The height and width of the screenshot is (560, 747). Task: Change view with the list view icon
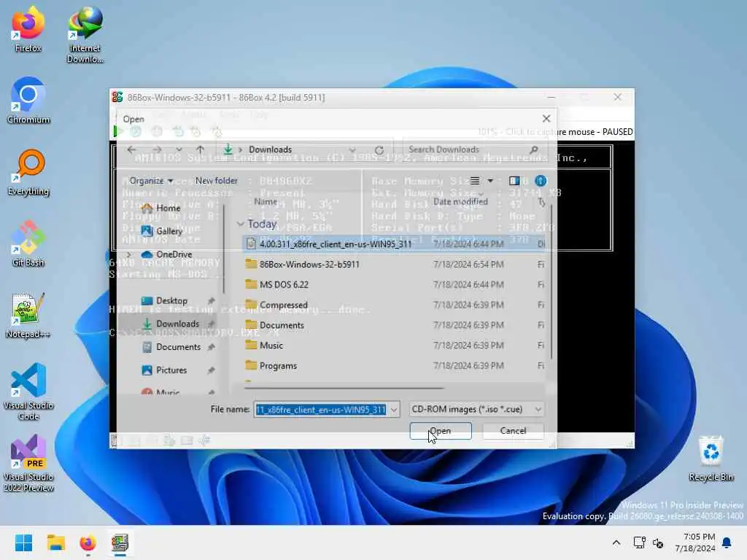[475, 181]
